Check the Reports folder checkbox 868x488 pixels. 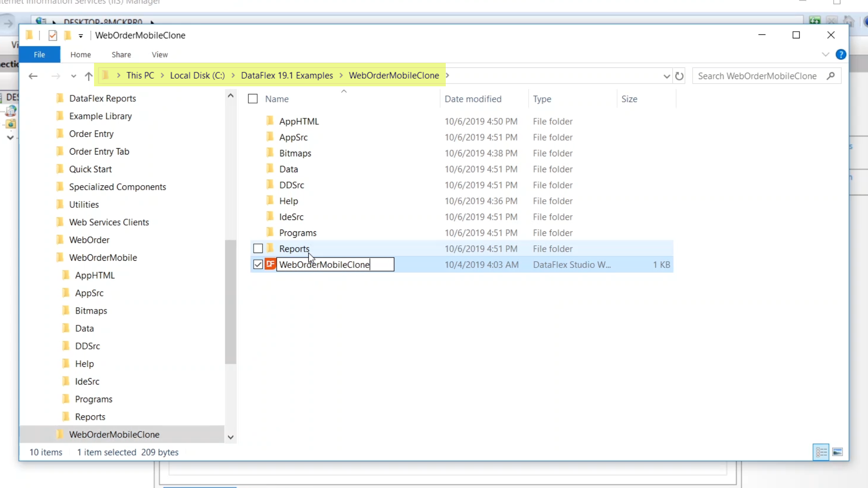click(x=258, y=249)
